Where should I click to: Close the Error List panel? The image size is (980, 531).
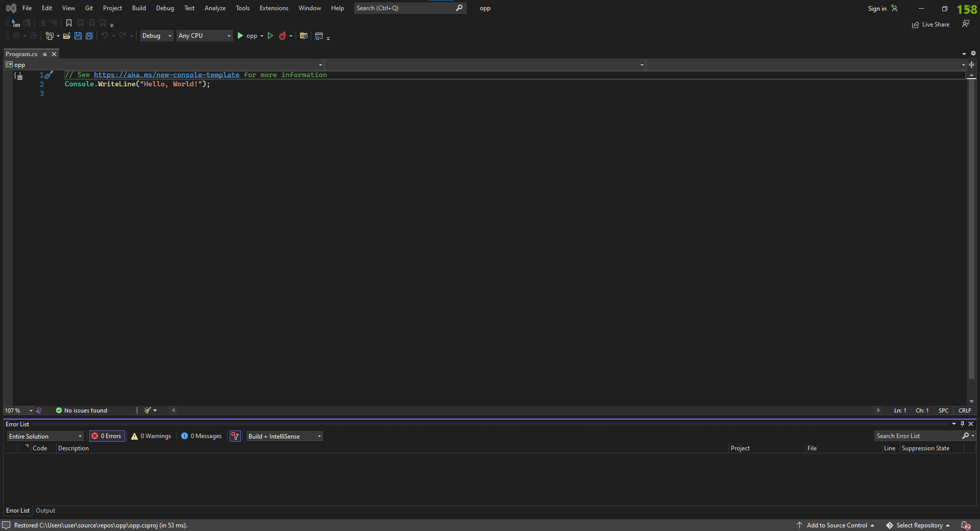[x=971, y=424]
